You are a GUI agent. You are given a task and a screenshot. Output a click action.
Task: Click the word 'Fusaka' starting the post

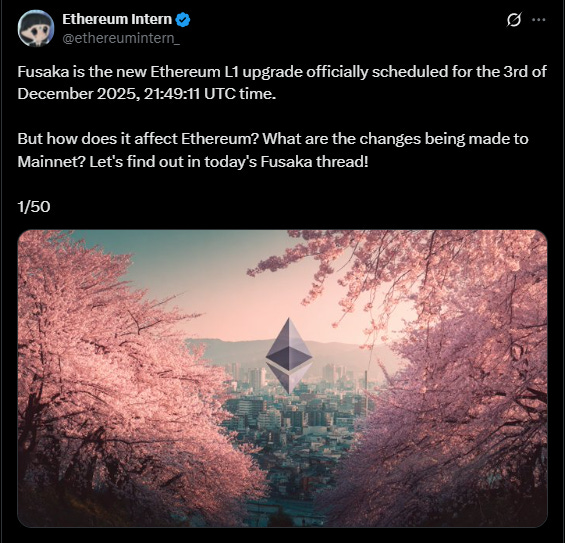click(x=43, y=72)
